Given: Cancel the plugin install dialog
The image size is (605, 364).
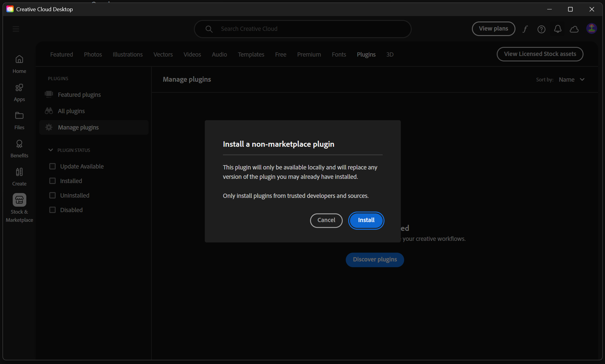Looking at the screenshot, I should (326, 220).
